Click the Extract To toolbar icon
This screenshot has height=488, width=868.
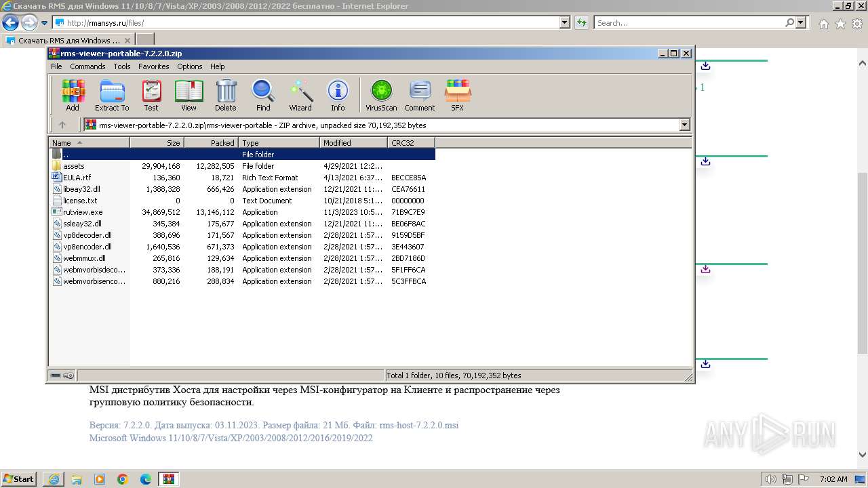click(112, 95)
